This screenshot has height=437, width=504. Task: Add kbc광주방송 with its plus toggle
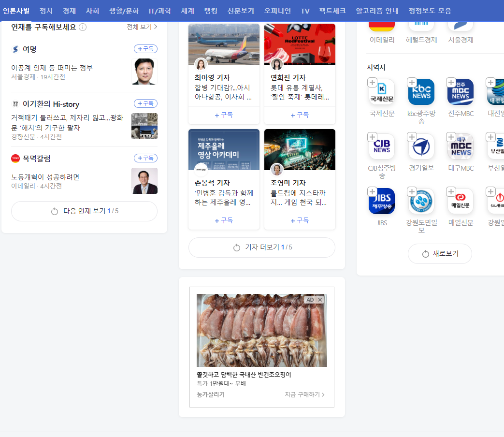[412, 82]
